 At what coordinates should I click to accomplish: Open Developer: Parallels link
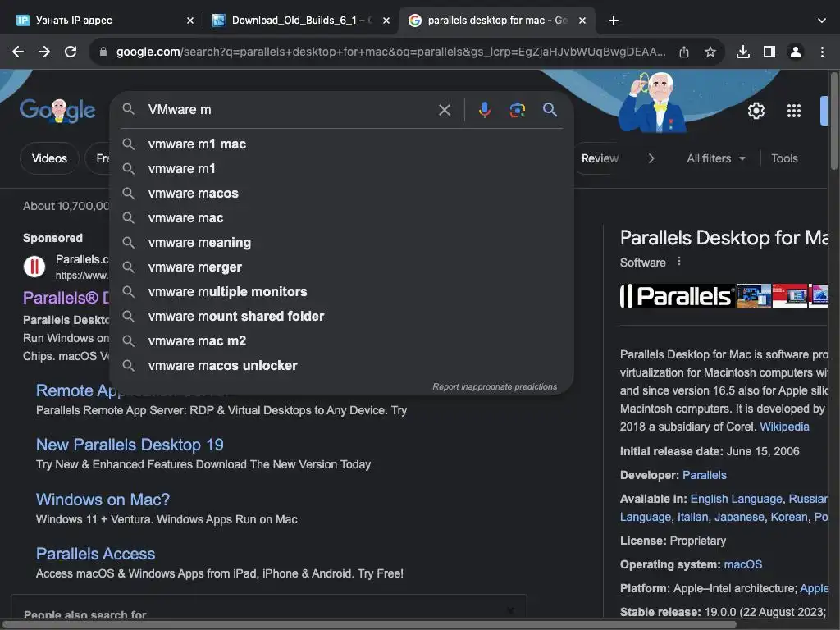pos(705,475)
